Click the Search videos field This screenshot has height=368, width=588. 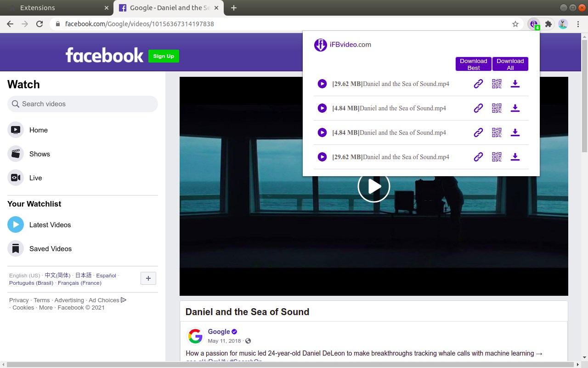83,104
